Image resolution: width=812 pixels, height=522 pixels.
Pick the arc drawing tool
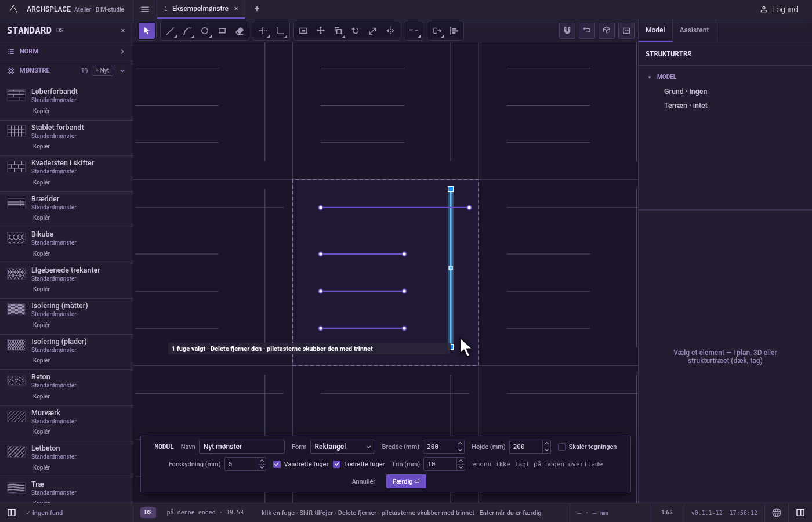(187, 31)
